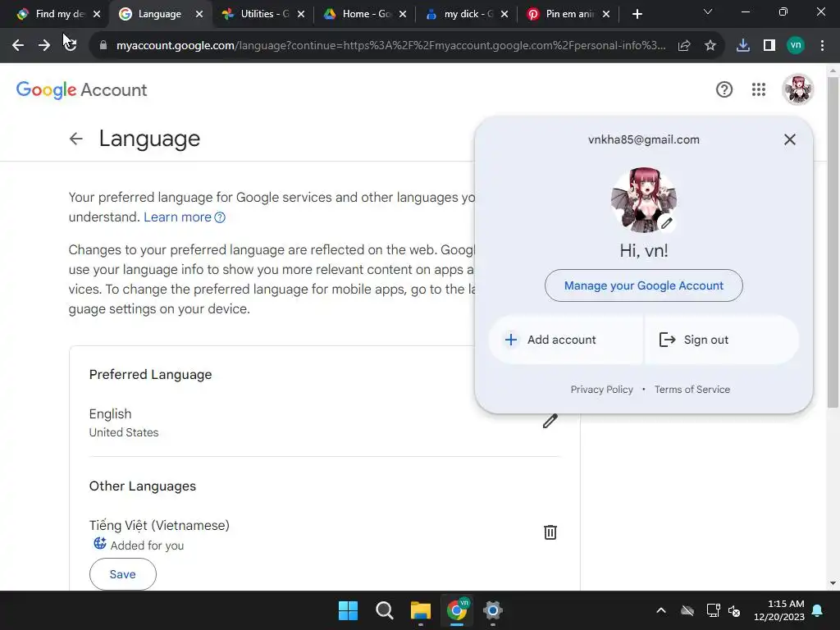Open File Explorer from taskbar
The image size is (840, 630).
pyautogui.click(x=421, y=610)
